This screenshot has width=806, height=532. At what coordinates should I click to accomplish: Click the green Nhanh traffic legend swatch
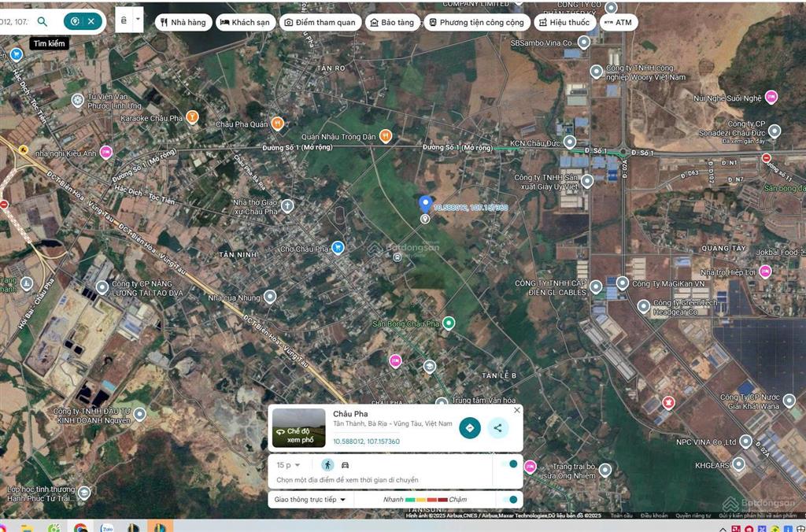[409, 500]
